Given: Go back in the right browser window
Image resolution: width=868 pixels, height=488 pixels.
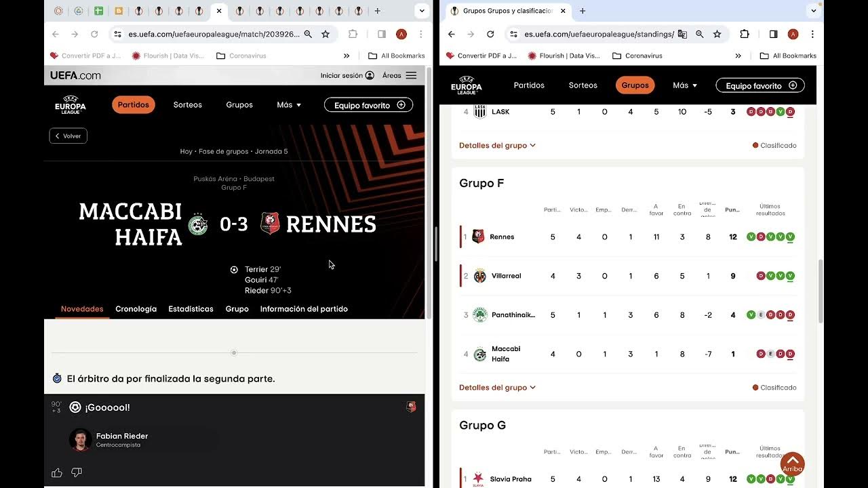Looking at the screenshot, I should (x=452, y=34).
